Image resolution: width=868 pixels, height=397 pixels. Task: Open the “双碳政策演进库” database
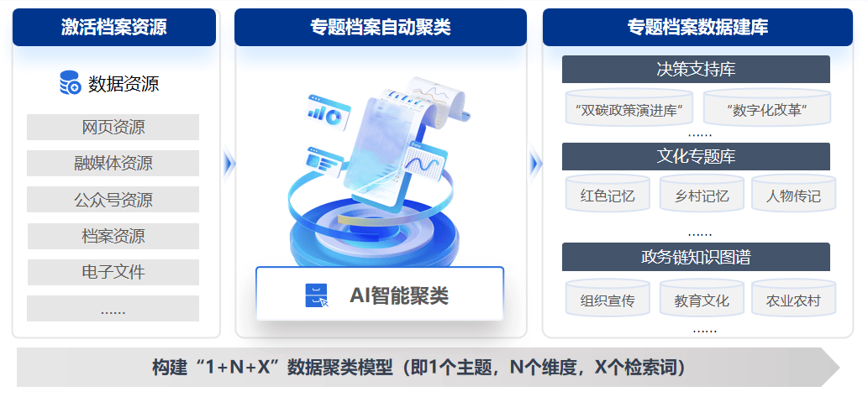tap(629, 107)
